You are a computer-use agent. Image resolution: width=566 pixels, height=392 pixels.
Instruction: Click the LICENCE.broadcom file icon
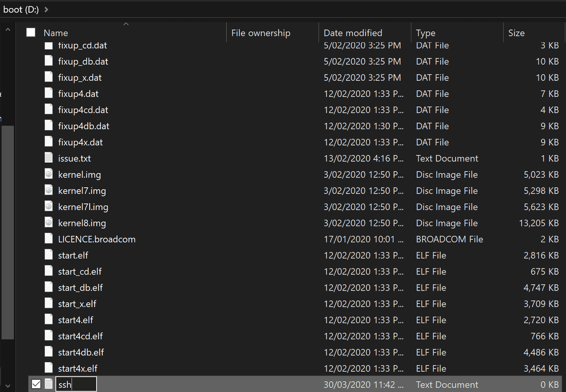[x=48, y=239]
